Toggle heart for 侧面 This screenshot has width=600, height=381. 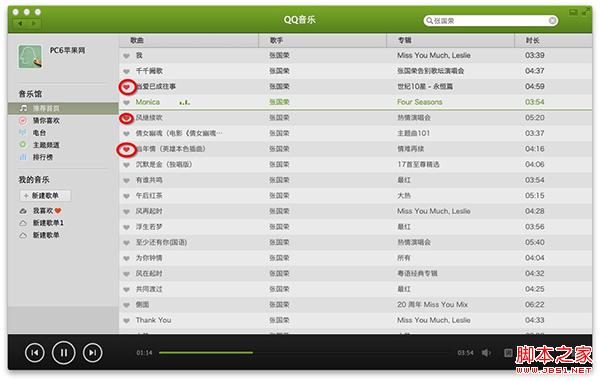coord(126,305)
